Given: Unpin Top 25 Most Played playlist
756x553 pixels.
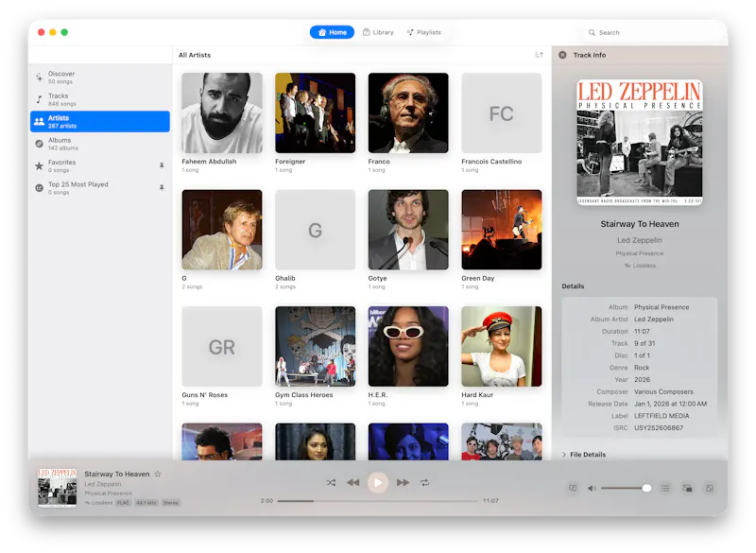Looking at the screenshot, I should [x=162, y=187].
